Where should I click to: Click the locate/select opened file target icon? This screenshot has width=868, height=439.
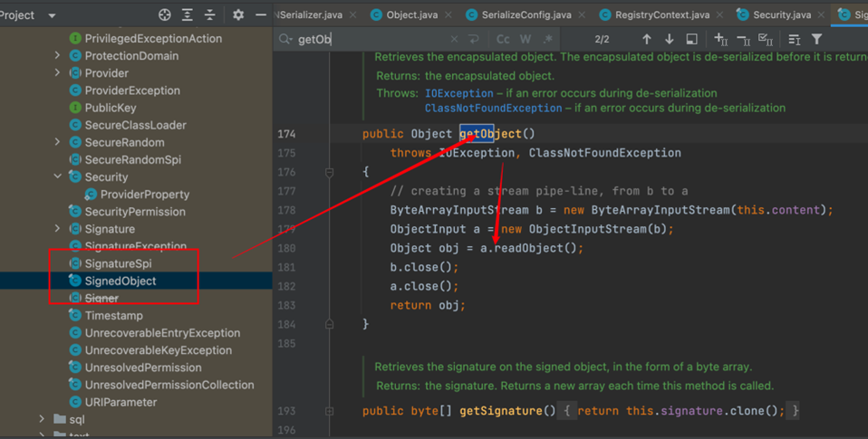(164, 14)
